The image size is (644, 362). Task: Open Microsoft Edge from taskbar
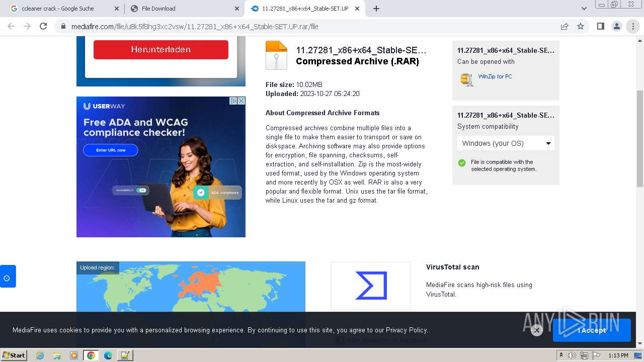point(108,355)
